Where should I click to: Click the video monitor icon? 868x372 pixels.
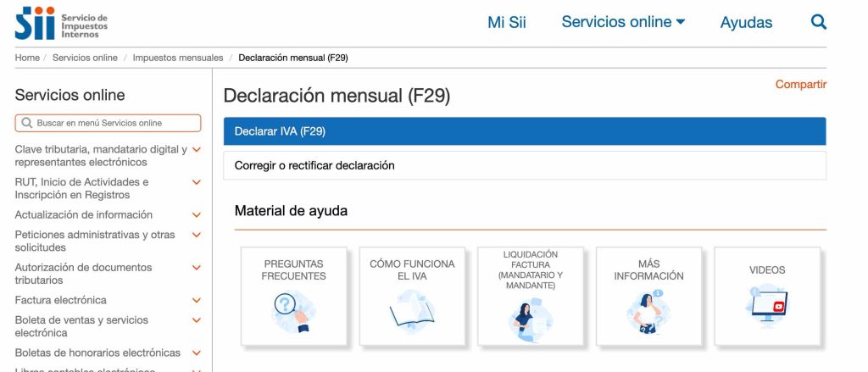click(768, 306)
